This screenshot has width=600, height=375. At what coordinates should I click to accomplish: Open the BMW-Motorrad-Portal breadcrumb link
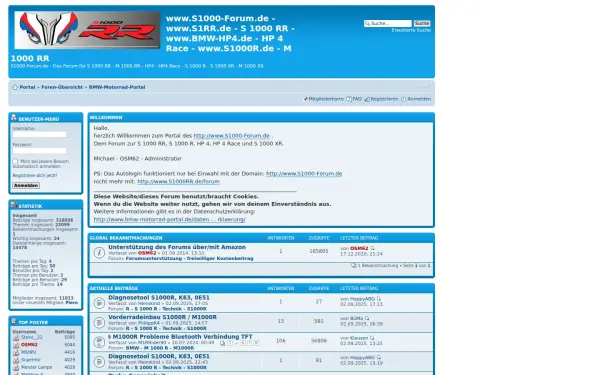pyautogui.click(x=117, y=87)
